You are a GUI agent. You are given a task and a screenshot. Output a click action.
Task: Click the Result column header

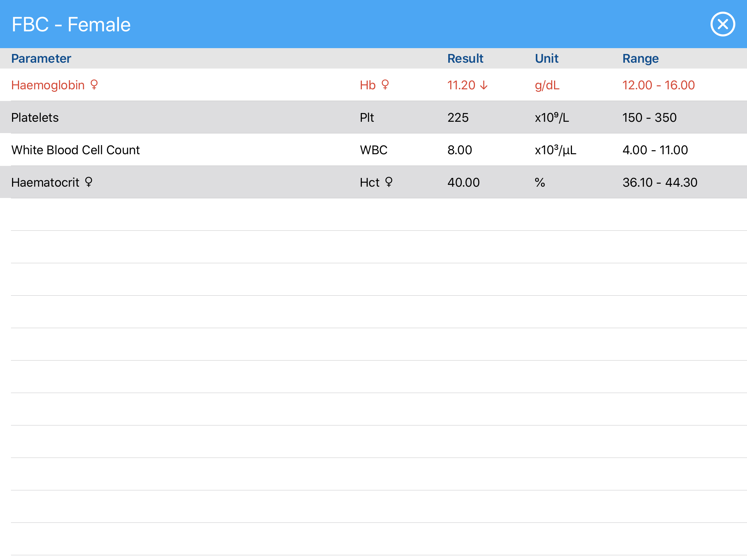click(x=465, y=58)
